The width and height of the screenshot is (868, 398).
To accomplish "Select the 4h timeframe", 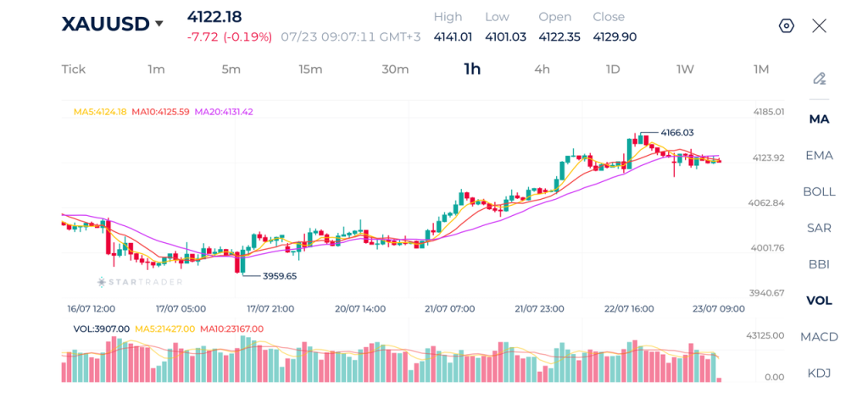I will [542, 69].
